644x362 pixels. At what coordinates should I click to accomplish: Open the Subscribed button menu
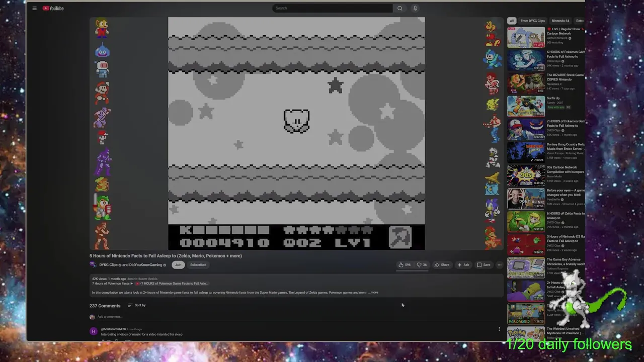(198, 265)
